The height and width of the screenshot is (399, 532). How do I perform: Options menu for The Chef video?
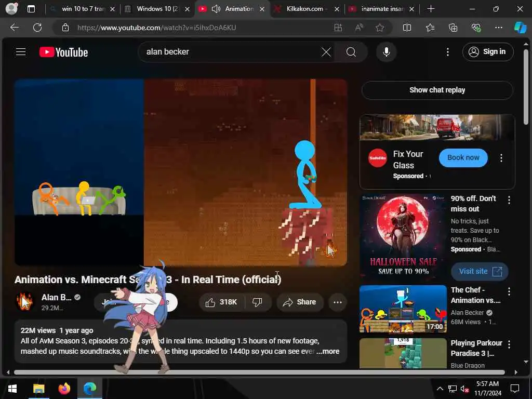509,291
